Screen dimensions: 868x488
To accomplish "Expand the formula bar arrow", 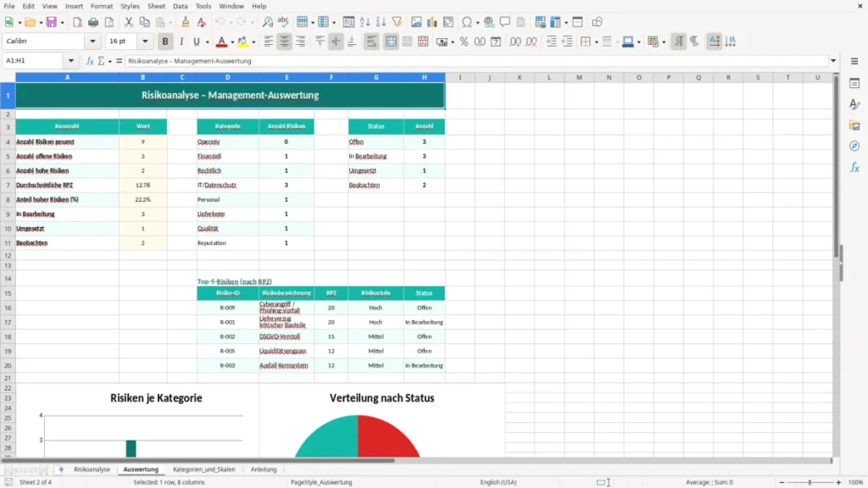I will (833, 61).
